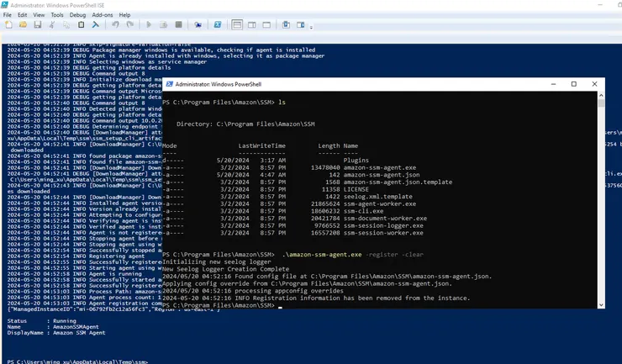Click 'DisplayName : Amazon SSM Agent' line

click(x=56, y=333)
